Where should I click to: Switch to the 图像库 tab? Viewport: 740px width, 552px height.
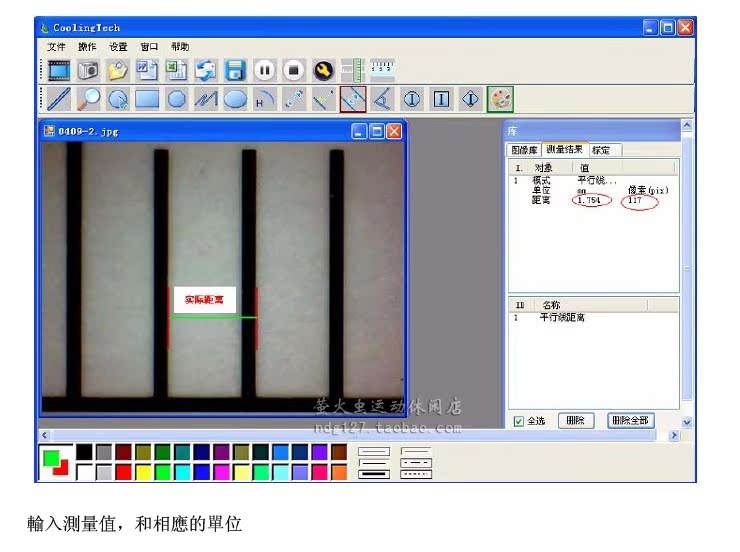pyautogui.click(x=525, y=150)
